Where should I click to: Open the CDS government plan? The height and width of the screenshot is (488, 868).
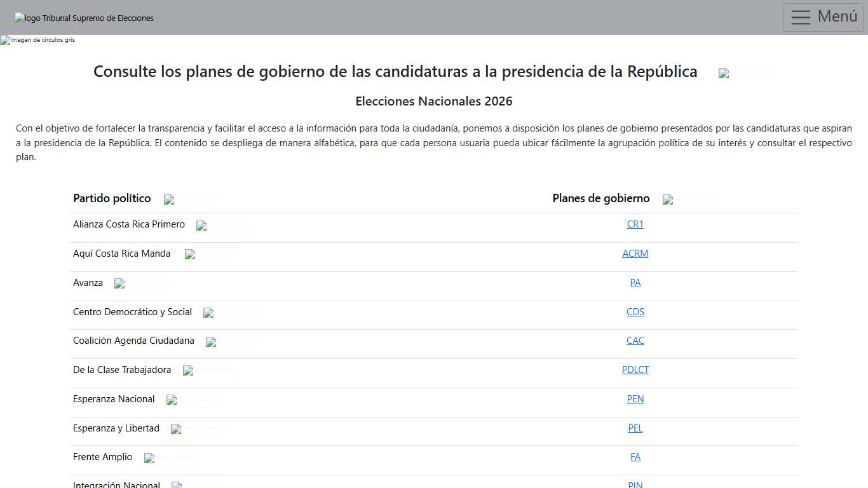coord(635,312)
